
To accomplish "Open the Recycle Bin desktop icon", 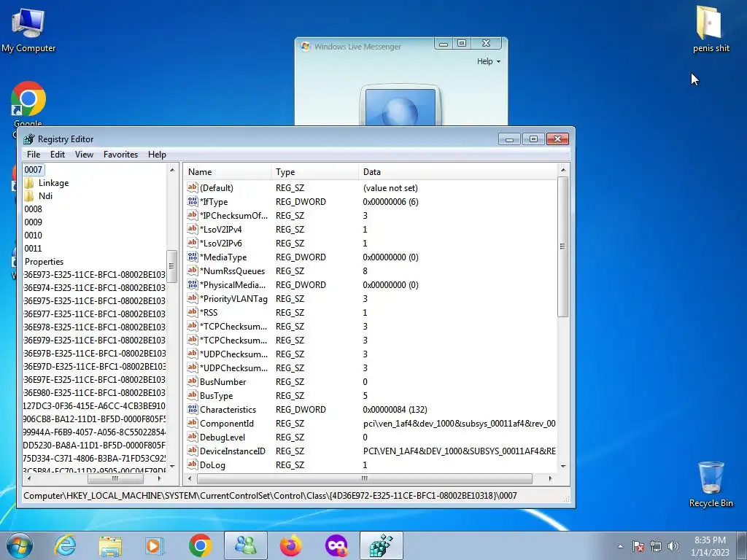I will 711,484.
